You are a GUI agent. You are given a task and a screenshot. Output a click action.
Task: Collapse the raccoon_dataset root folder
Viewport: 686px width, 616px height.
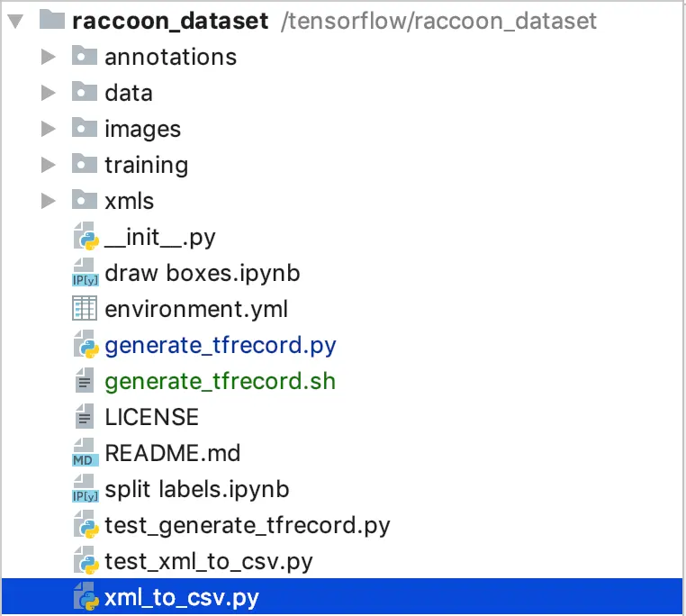coord(14,21)
